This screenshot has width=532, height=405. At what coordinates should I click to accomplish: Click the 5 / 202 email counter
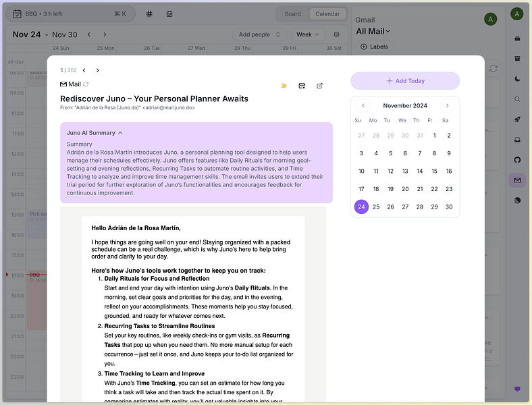(x=68, y=70)
